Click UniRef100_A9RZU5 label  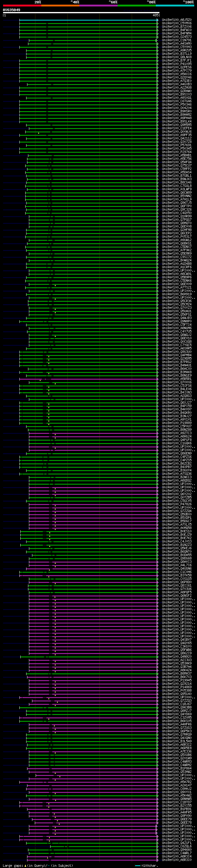(x=177, y=50)
